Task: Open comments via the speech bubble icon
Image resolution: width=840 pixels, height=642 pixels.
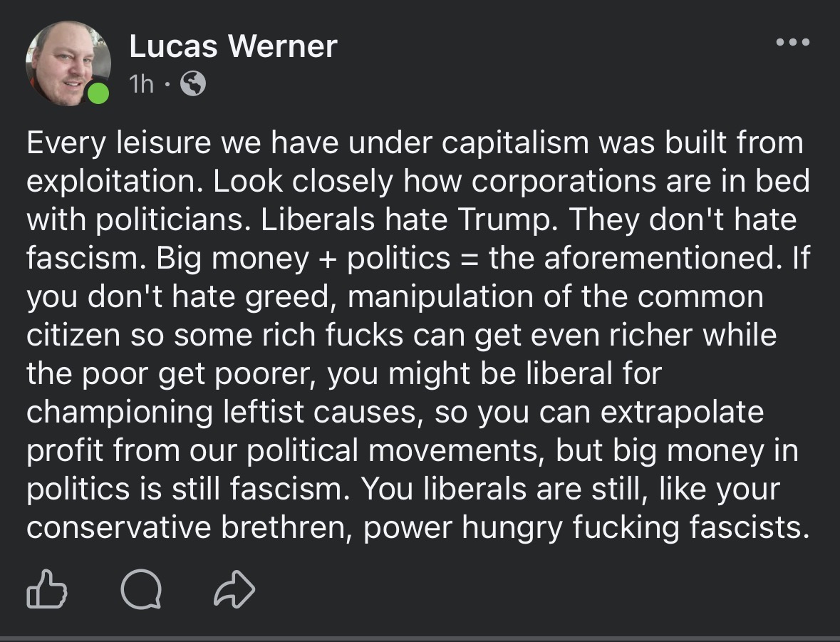Action: (x=141, y=589)
